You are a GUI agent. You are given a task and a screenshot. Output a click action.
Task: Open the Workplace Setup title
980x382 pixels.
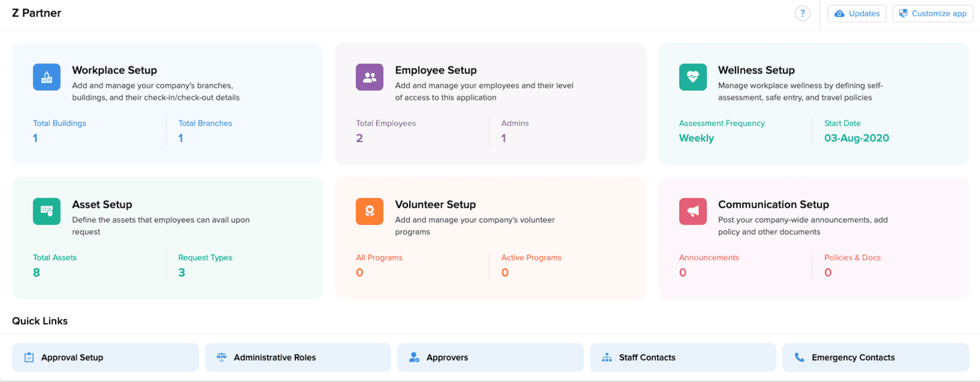click(115, 71)
